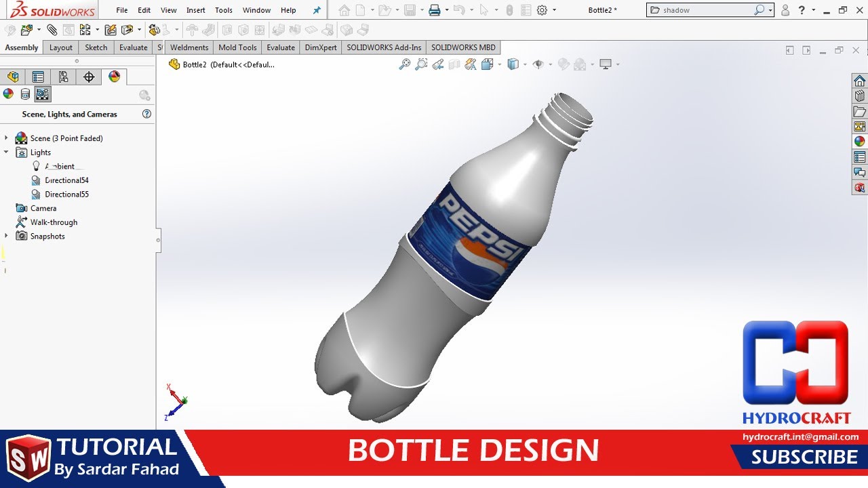The height and width of the screenshot is (488, 868).
Task: Open Design Library icon in task pane
Action: coord(859,96)
